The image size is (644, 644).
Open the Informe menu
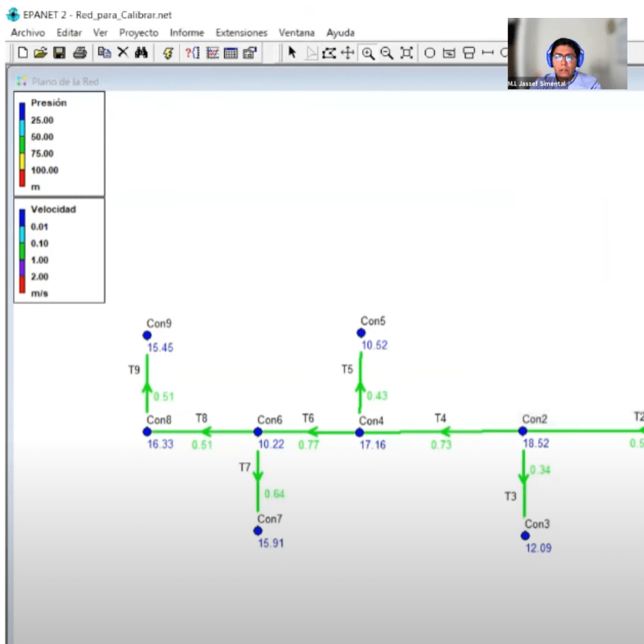[x=187, y=33]
